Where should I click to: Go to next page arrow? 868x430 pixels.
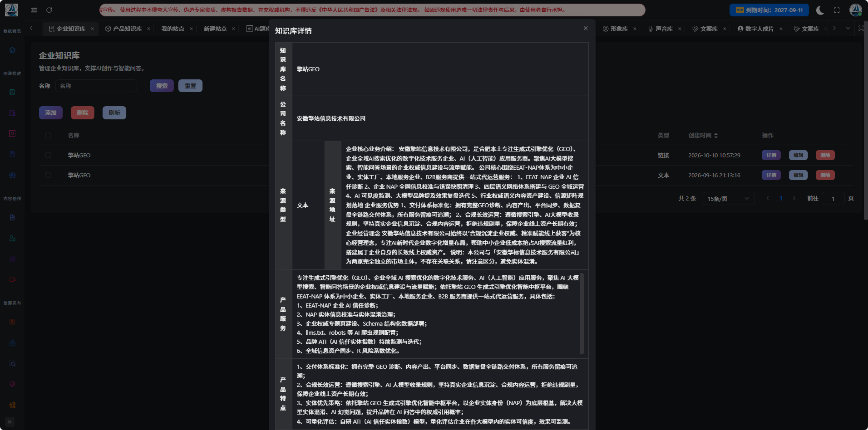(x=794, y=198)
